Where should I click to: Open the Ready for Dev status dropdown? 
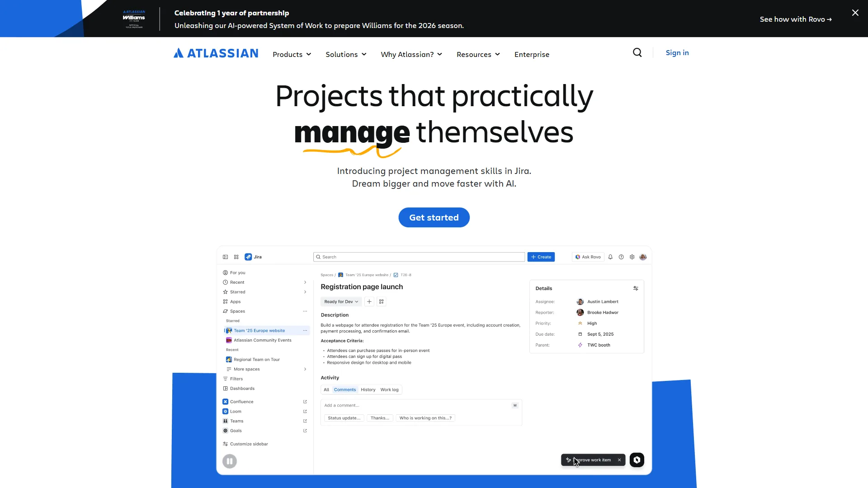coord(341,302)
